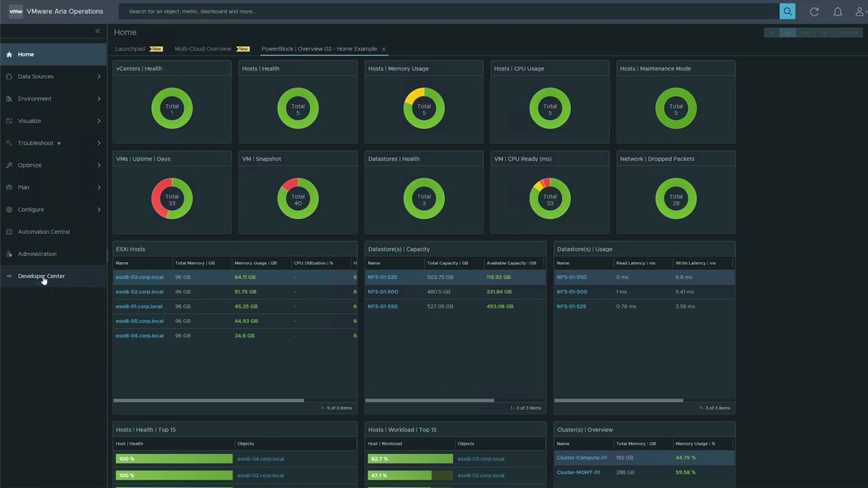
Task: Click the Home house icon in the sidebar
Action: click(9, 54)
